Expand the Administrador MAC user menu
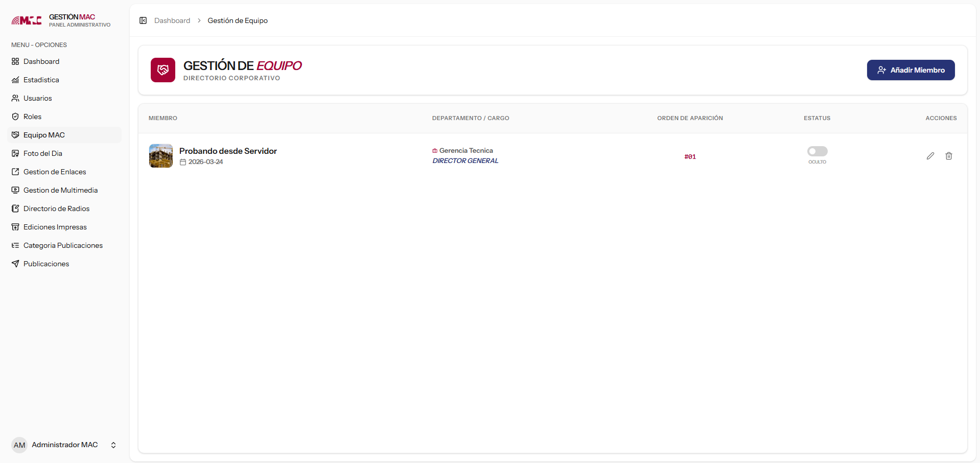This screenshot has height=463, width=980. [113, 445]
